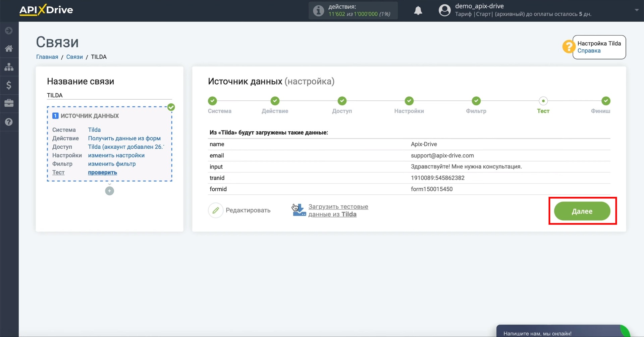
Task: Open the billing dollar icon in sidebar
Action: pyautogui.click(x=9, y=85)
